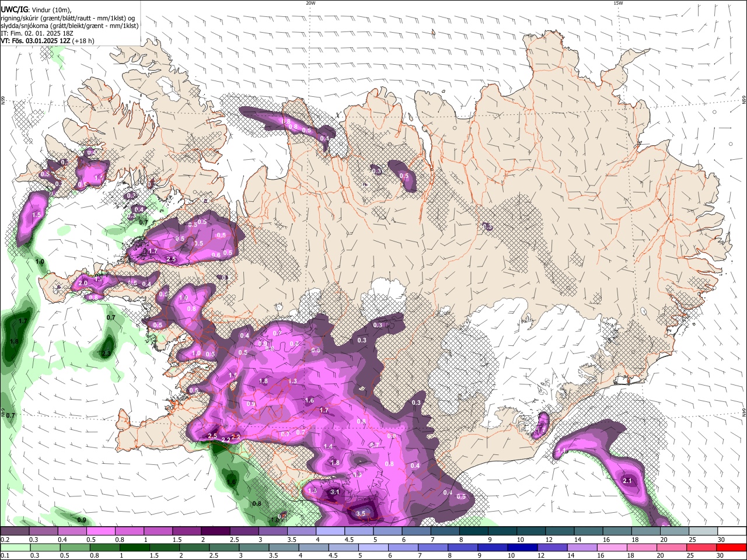Select the 3.5 swatch in rain legend row
Screen dimensions: 747x560
point(283,548)
